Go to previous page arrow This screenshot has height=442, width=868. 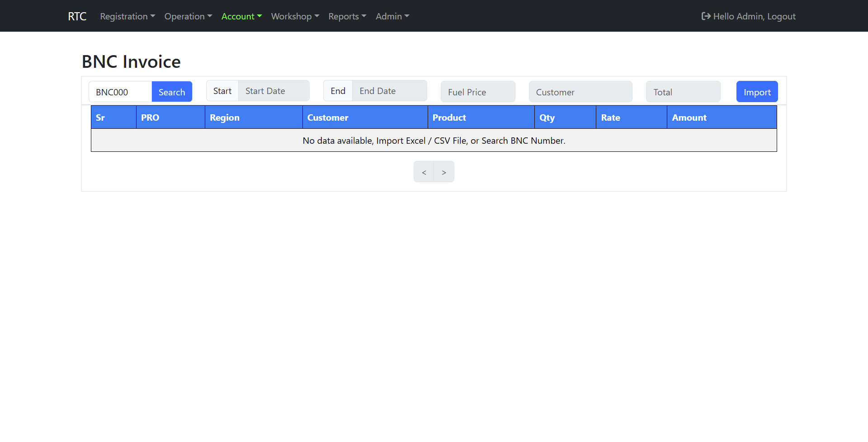424,172
